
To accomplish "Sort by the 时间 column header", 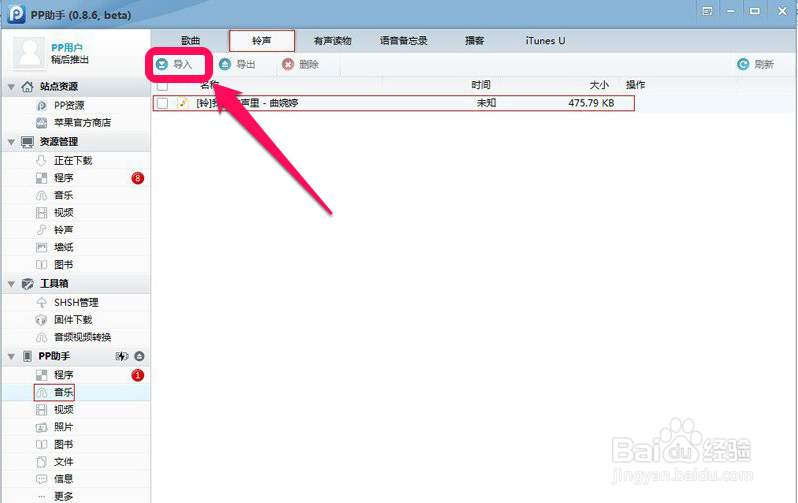I will click(480, 85).
